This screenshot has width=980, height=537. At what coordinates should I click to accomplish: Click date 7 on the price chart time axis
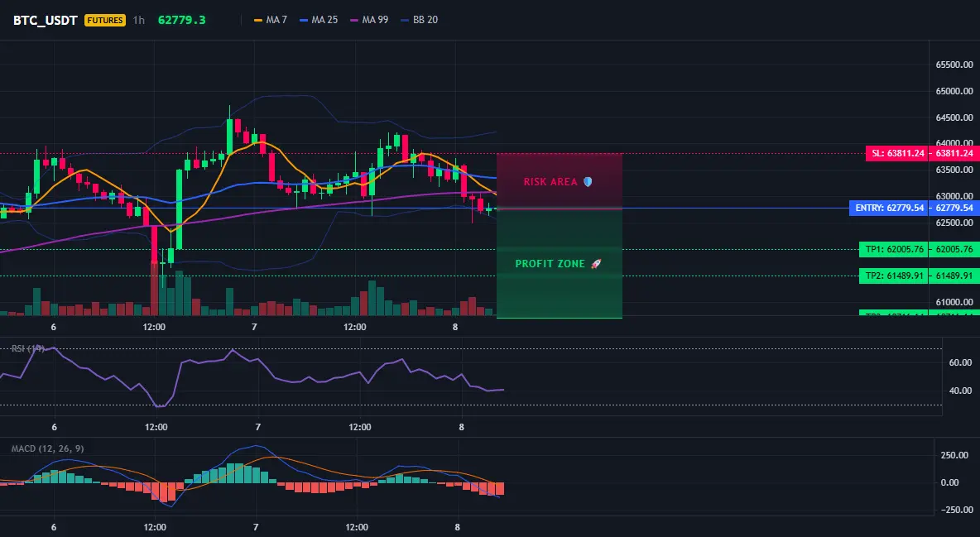(x=254, y=327)
